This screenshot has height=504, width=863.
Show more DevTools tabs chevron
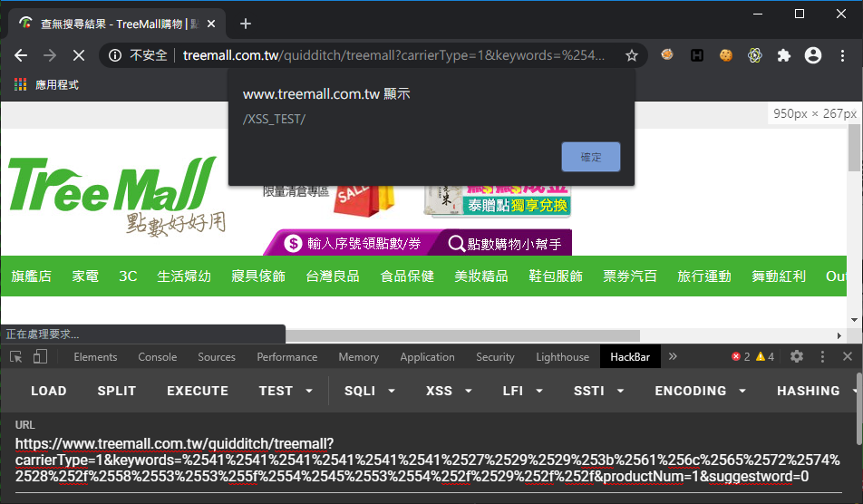coord(673,356)
